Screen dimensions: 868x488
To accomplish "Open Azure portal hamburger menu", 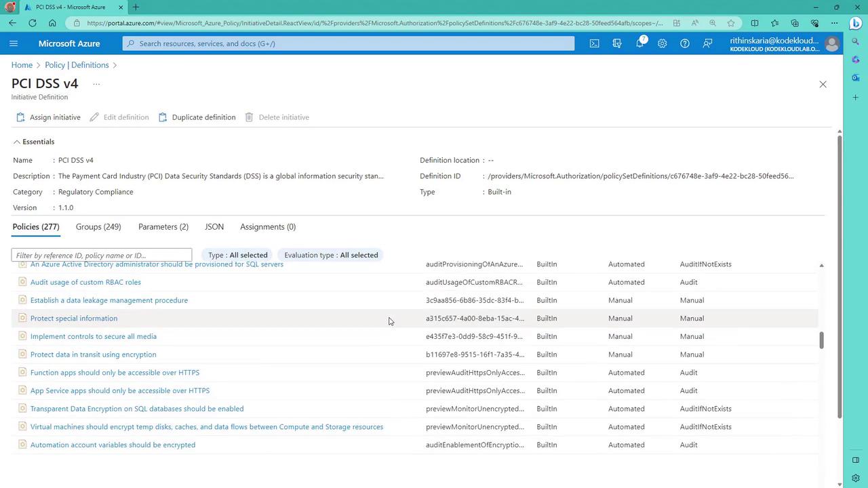I will click(x=14, y=43).
